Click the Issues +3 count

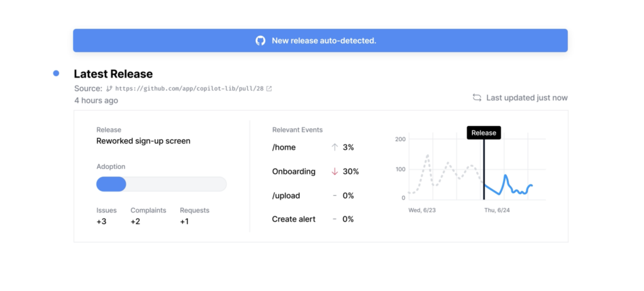(x=102, y=221)
